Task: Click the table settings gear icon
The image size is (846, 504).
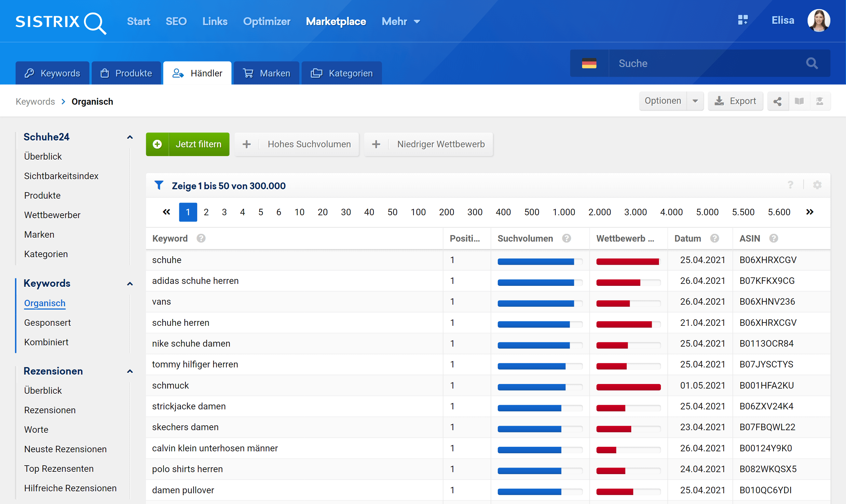Action: click(x=817, y=185)
